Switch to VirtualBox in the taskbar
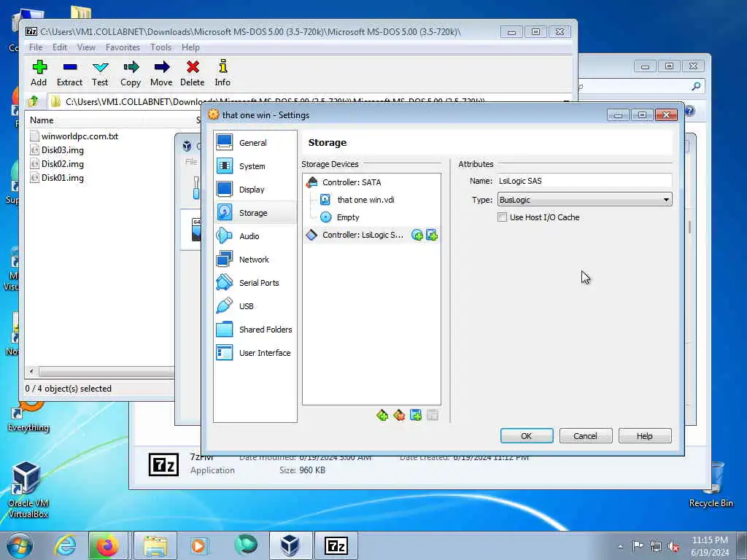The height and width of the screenshot is (560, 747). click(x=290, y=545)
